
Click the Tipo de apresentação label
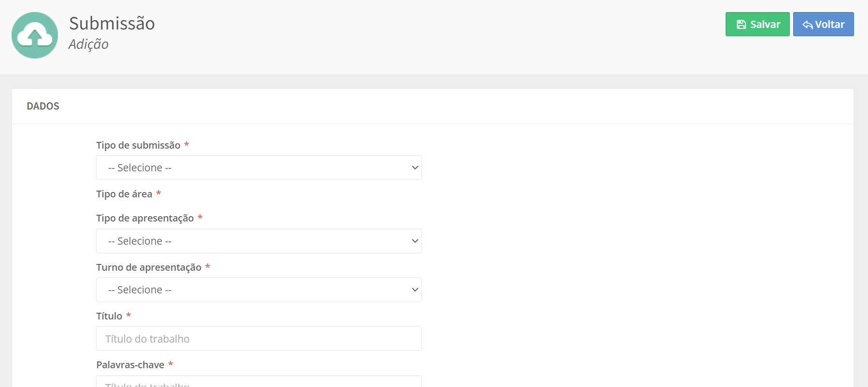click(145, 218)
